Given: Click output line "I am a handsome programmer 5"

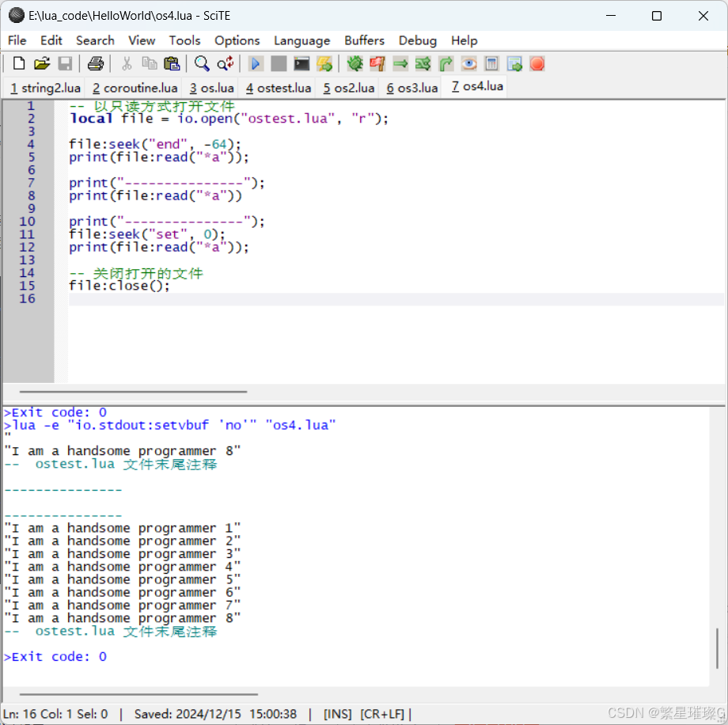Looking at the screenshot, I should coord(123,579).
